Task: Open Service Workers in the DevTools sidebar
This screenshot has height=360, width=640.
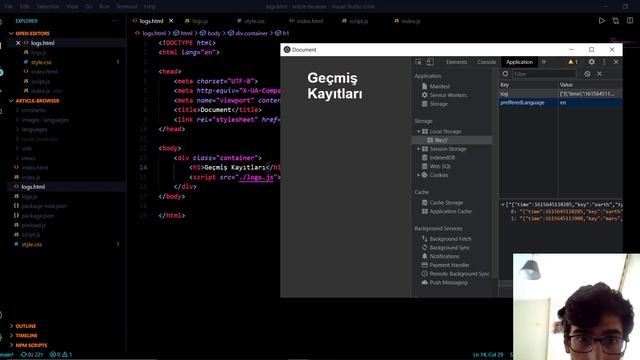Action: coord(448,95)
